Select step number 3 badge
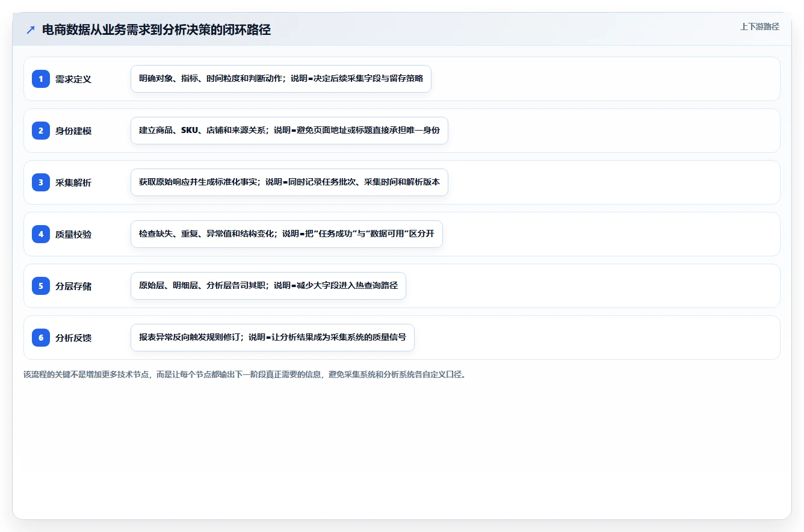Viewport: 804px width, 532px height. tap(41, 182)
